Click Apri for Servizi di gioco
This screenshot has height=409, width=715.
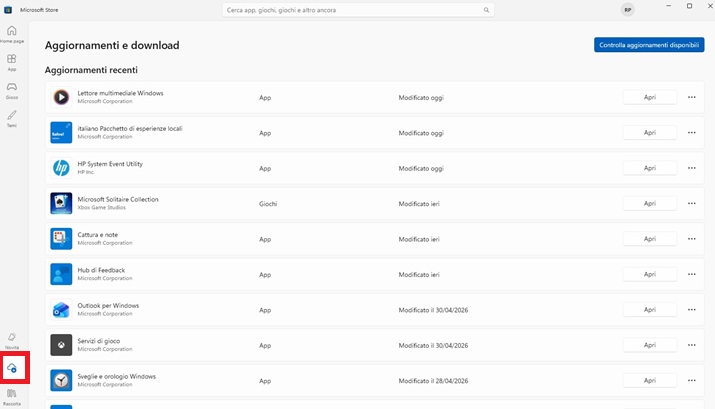(x=650, y=345)
